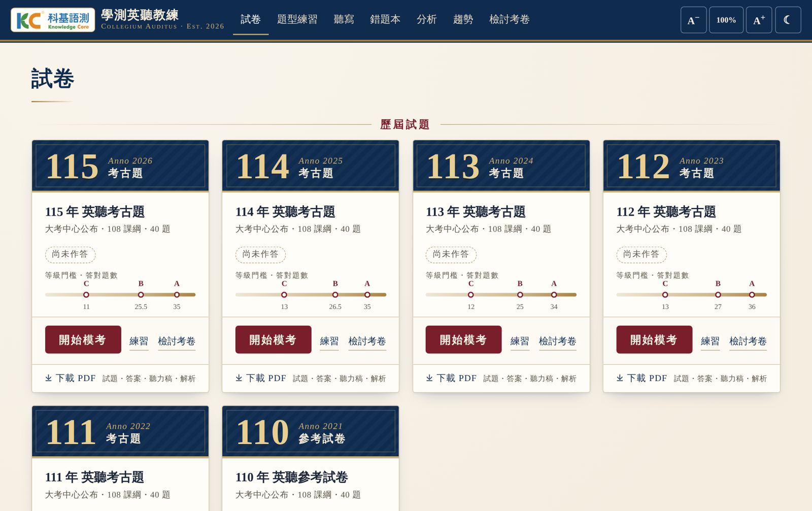Click the 科基語測 Knowledge Core logo
This screenshot has width=812, height=511.
tap(53, 20)
